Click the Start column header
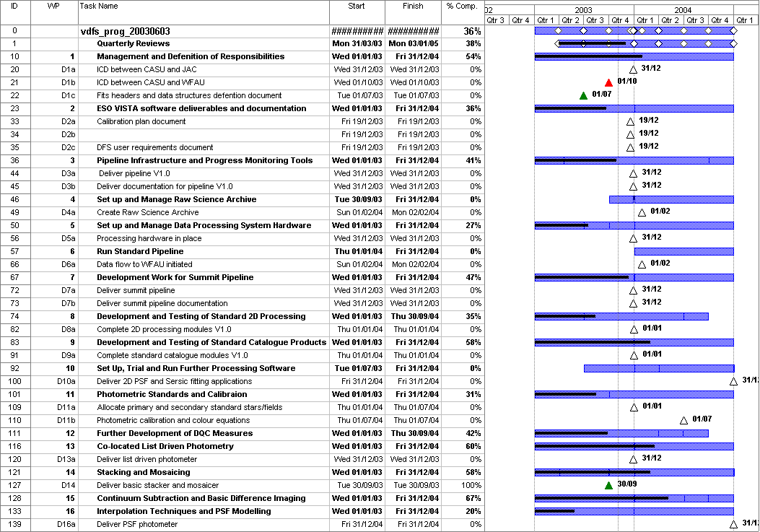The image size is (760, 532). point(357,6)
